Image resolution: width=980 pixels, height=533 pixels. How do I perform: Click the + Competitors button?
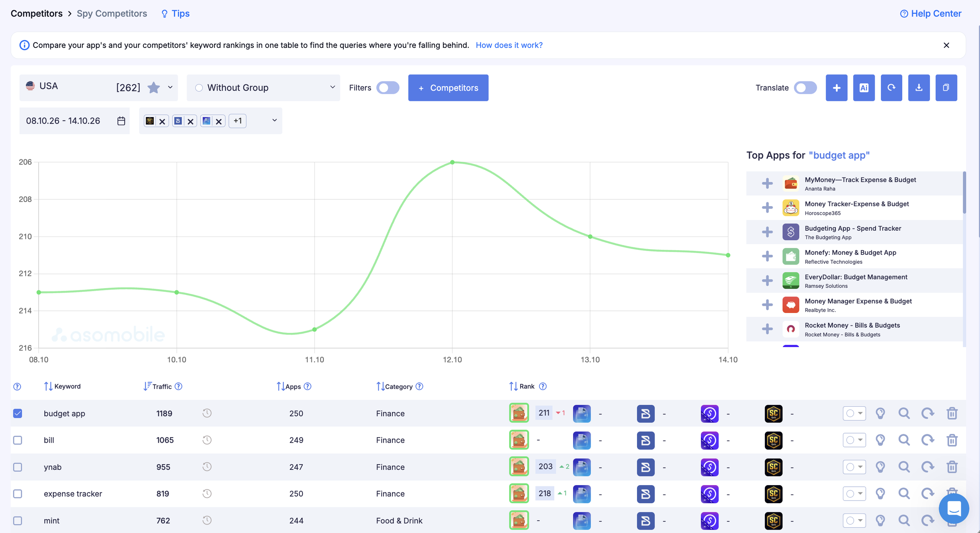(x=448, y=88)
